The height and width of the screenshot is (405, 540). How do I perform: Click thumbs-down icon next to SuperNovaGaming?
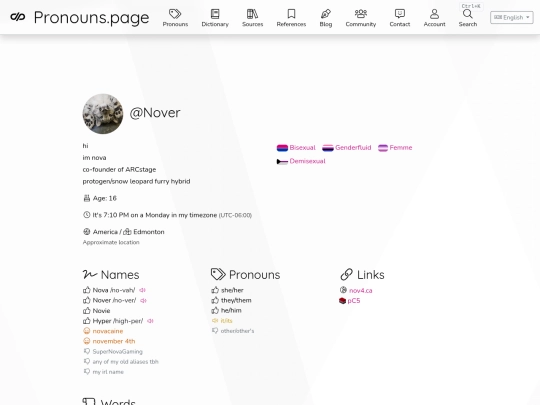coord(87,352)
